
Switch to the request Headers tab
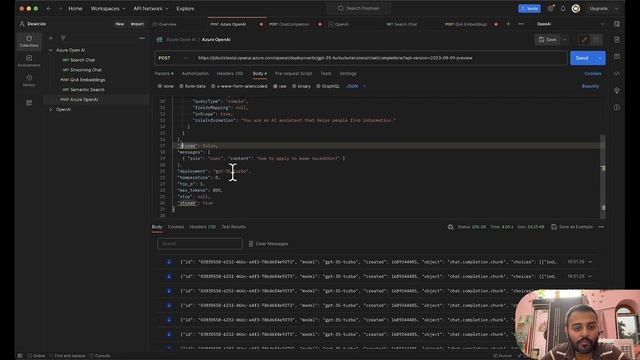click(230, 73)
